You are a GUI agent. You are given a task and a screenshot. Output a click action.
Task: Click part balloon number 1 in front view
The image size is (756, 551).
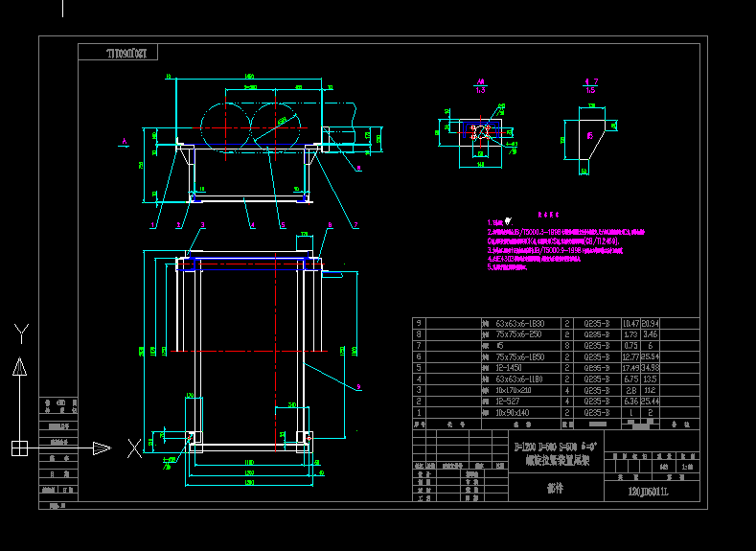pyautogui.click(x=152, y=225)
